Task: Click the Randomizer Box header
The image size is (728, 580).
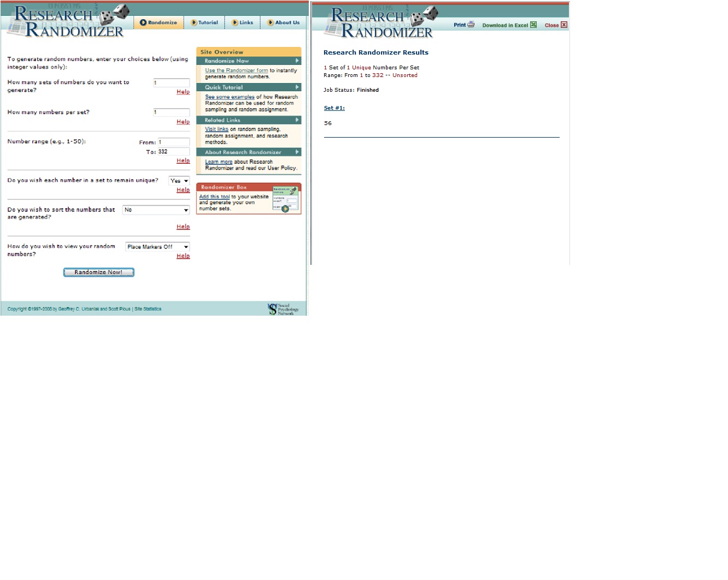Action: click(x=249, y=187)
